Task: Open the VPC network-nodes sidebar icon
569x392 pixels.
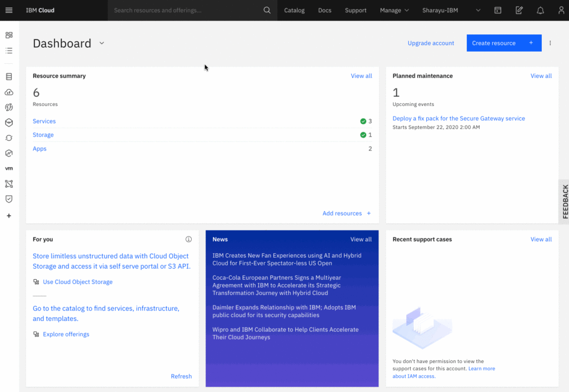Action: coord(9,184)
